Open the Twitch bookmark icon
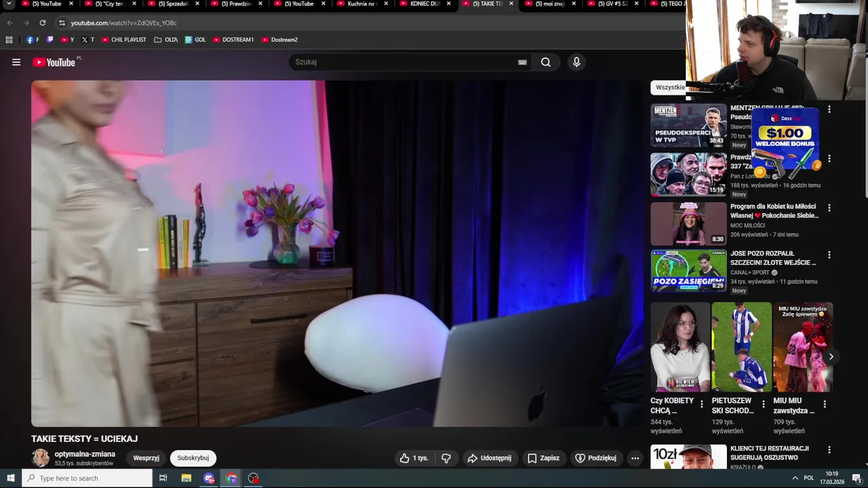This screenshot has height=488, width=868. pos(50,40)
